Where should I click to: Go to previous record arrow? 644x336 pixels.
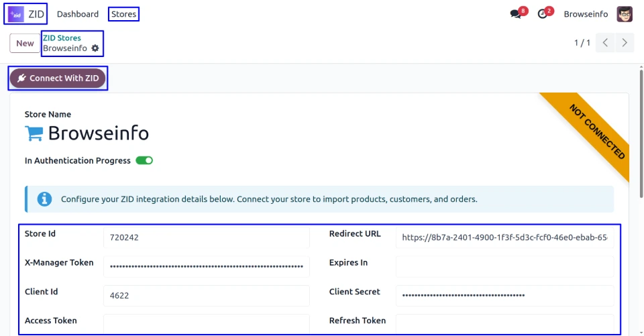pos(605,43)
